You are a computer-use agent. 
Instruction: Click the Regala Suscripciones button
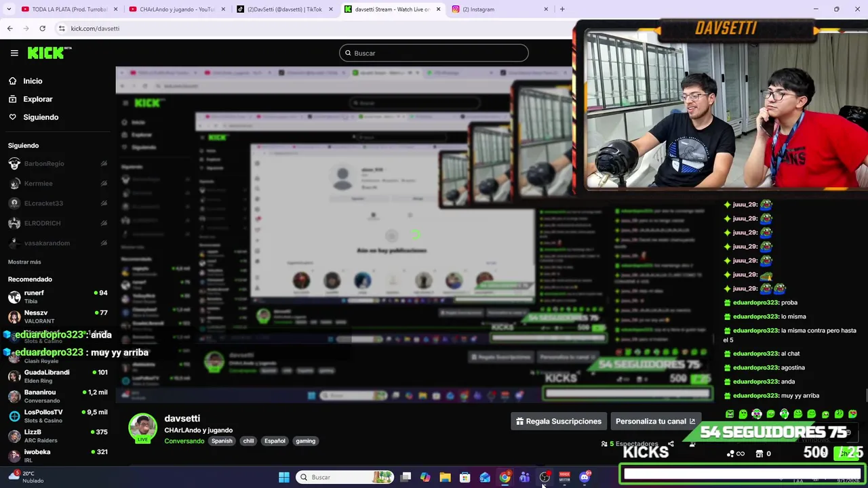pos(559,421)
